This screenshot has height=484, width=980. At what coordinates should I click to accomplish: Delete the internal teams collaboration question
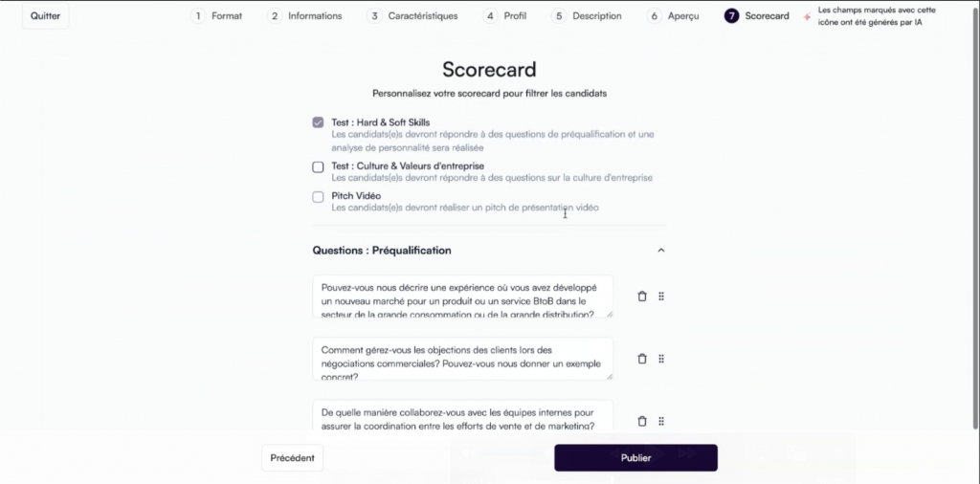642,421
